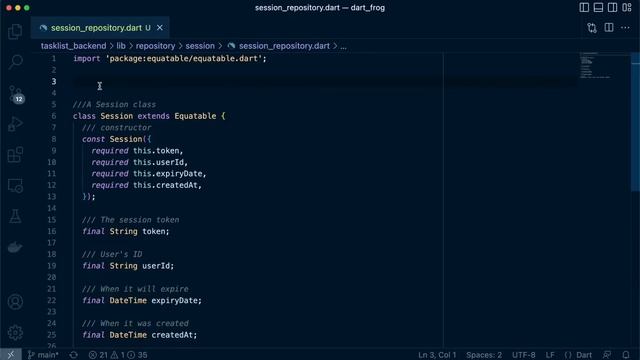Click the 'const Session({' constructor line

pos(116,139)
